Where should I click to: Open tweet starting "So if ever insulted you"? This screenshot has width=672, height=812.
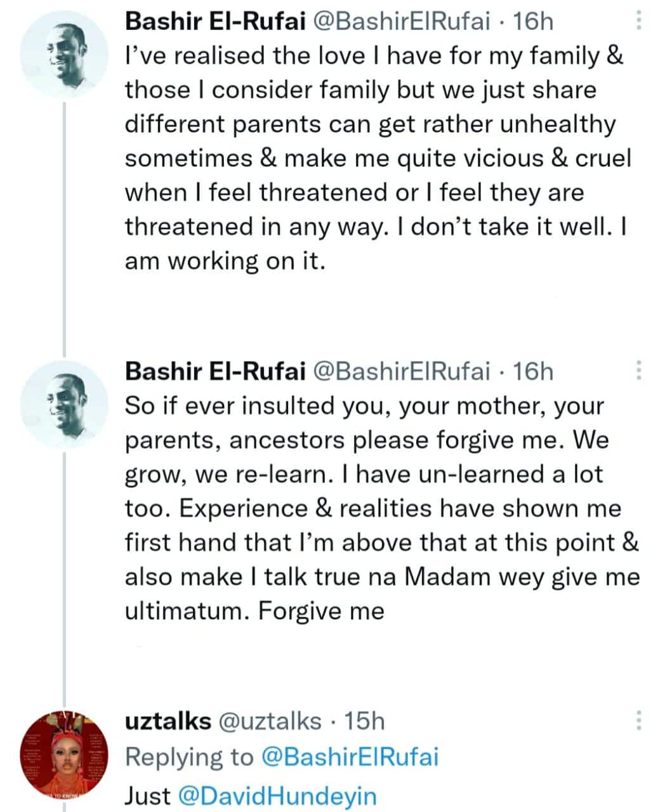[x=381, y=507]
